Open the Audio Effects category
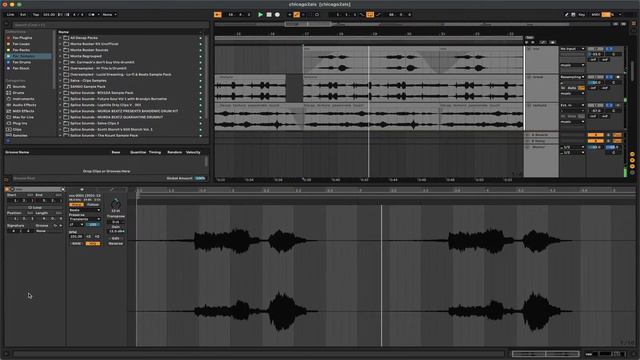This screenshot has height=360, width=640. (24, 105)
